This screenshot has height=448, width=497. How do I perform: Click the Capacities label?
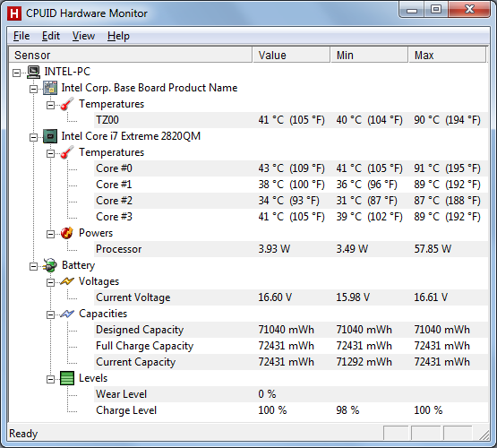(x=103, y=314)
